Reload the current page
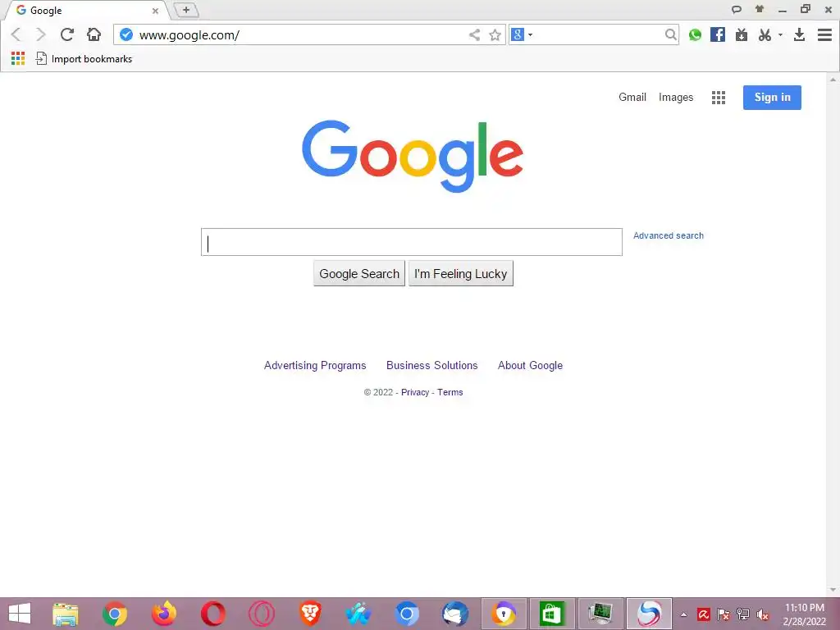840x630 pixels. pos(67,34)
